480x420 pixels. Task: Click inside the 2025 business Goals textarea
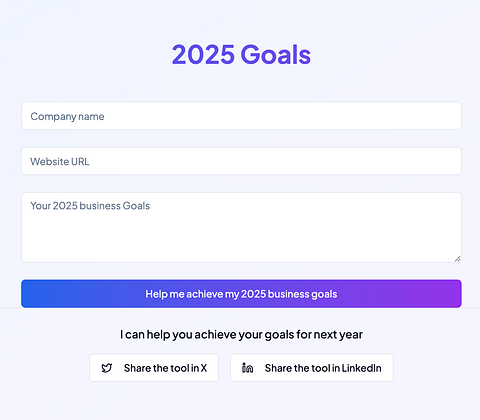coord(241,227)
